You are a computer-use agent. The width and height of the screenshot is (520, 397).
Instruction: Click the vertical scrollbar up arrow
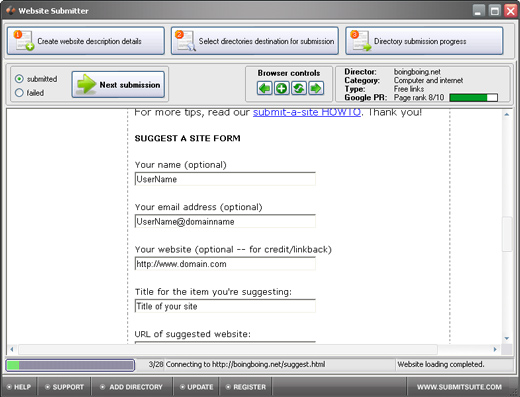(507, 114)
